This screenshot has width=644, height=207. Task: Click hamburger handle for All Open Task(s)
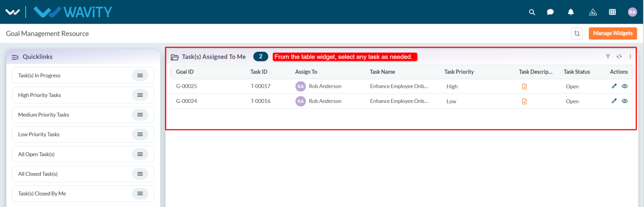coord(140,154)
